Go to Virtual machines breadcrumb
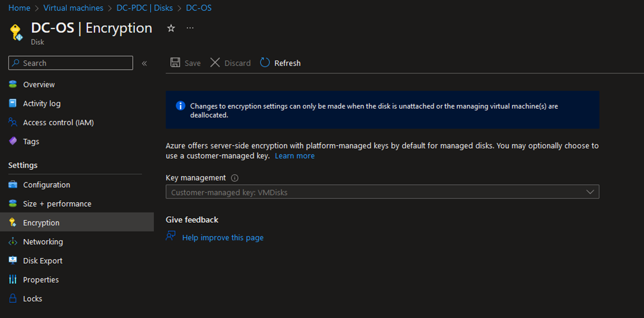The height and width of the screenshot is (318, 644). [73, 8]
